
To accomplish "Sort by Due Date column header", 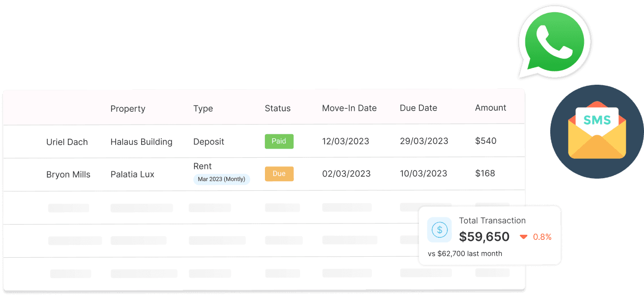I will pyautogui.click(x=418, y=108).
